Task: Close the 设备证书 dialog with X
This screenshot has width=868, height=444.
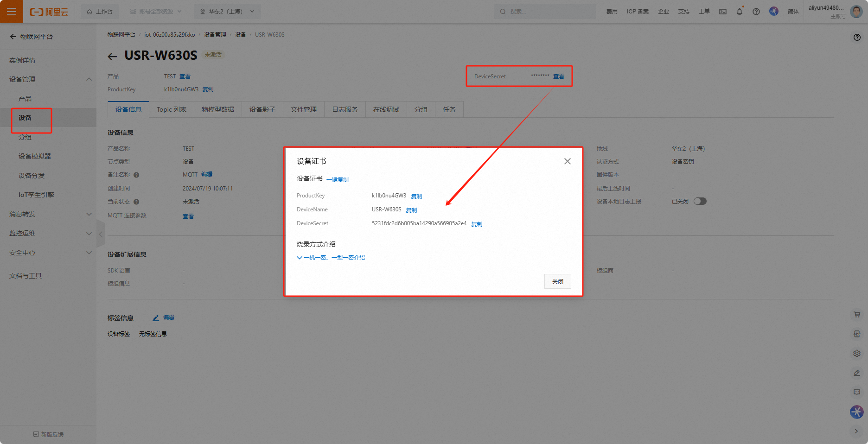Action: (x=567, y=161)
